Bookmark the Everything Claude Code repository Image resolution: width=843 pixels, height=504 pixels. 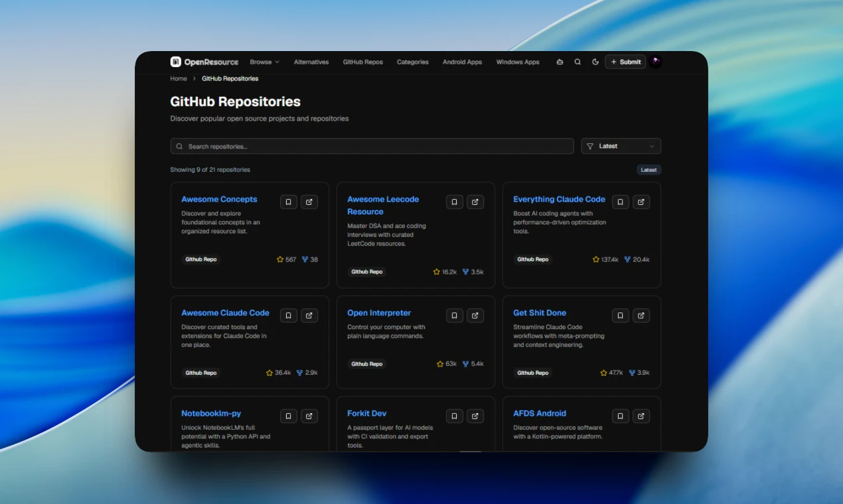(620, 202)
